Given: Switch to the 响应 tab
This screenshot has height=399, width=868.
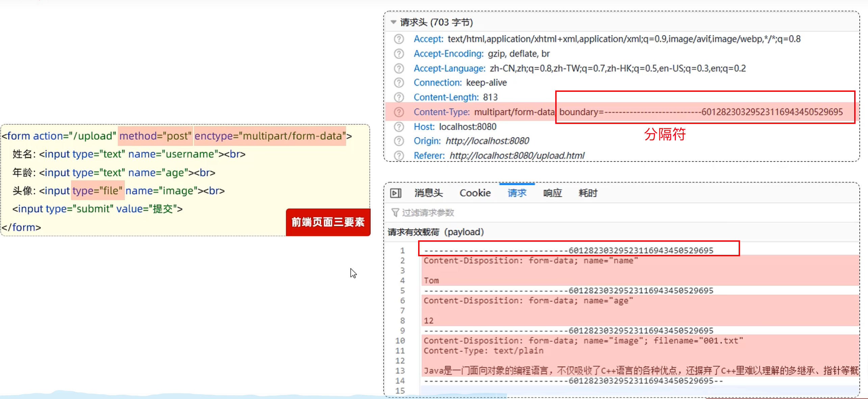Looking at the screenshot, I should tap(553, 193).
